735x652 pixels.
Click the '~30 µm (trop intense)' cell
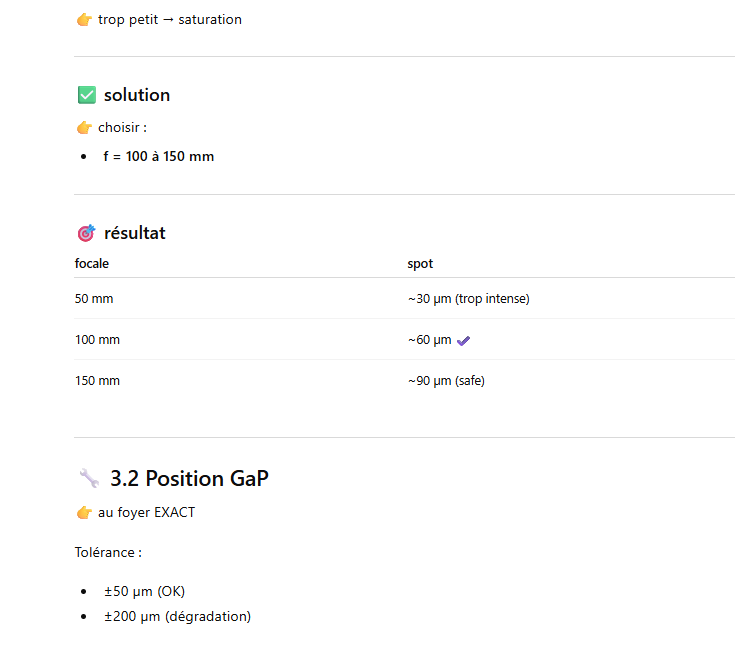[x=468, y=298]
